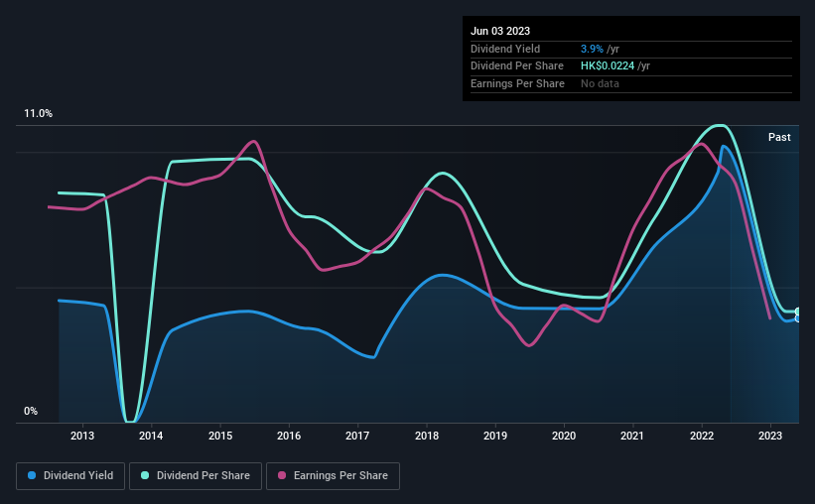This screenshot has height=504, width=815.
Task: Click the 2020 x-axis label
Action: pos(564,436)
